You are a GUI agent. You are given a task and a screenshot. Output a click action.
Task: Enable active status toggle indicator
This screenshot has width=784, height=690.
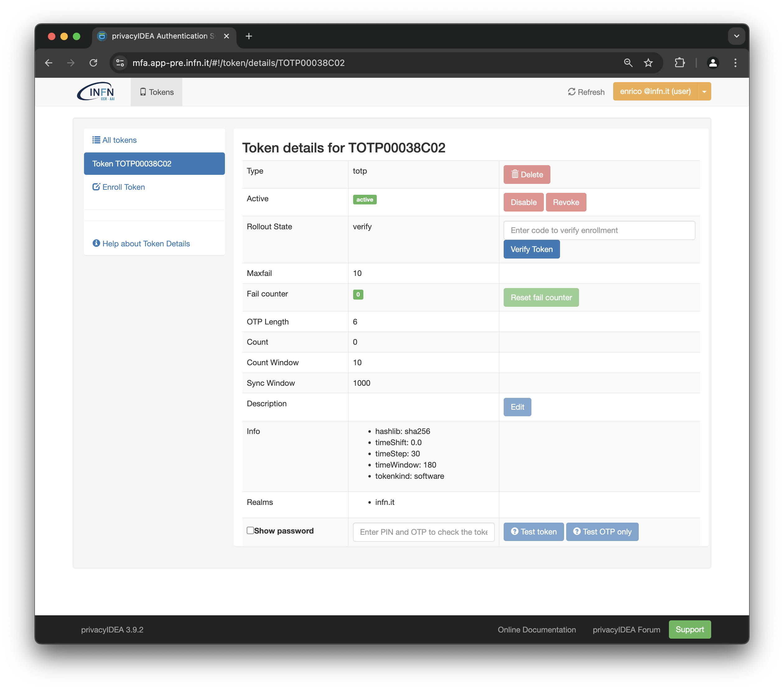click(x=364, y=199)
